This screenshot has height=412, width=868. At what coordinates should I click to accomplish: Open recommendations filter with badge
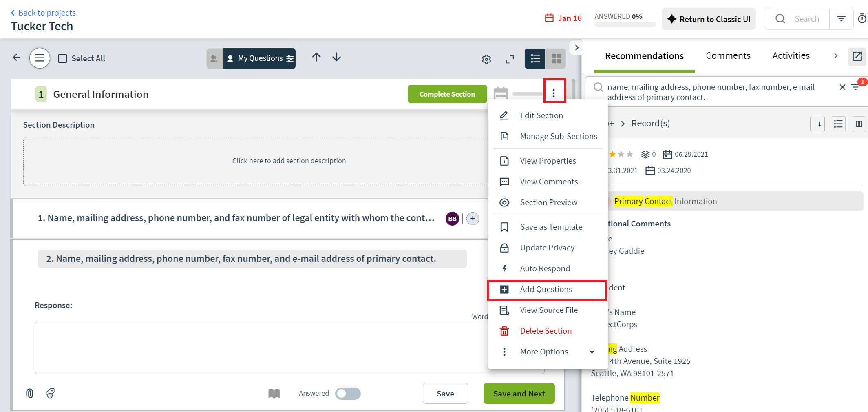tap(856, 86)
